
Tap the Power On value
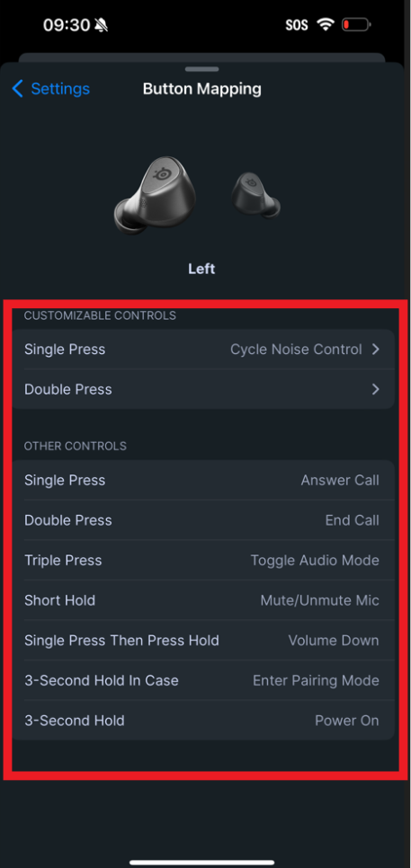347,721
